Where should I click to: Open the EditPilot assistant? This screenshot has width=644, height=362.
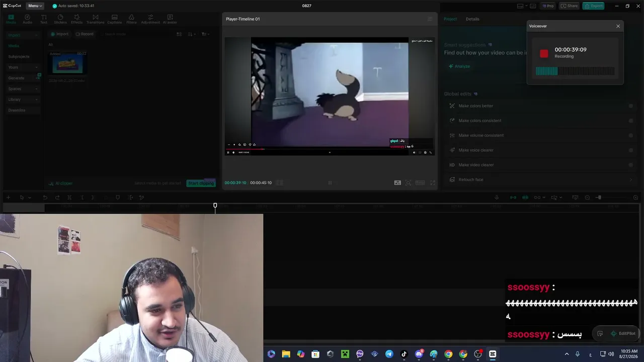623,333
